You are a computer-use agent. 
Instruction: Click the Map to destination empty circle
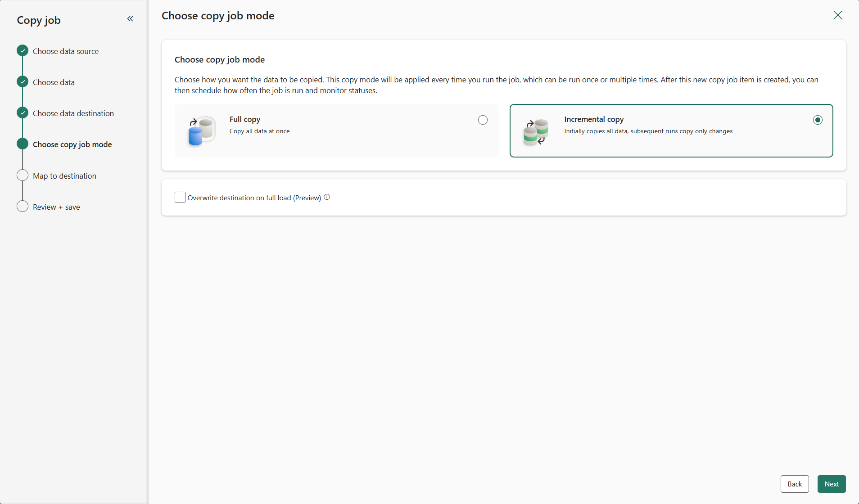[23, 175]
